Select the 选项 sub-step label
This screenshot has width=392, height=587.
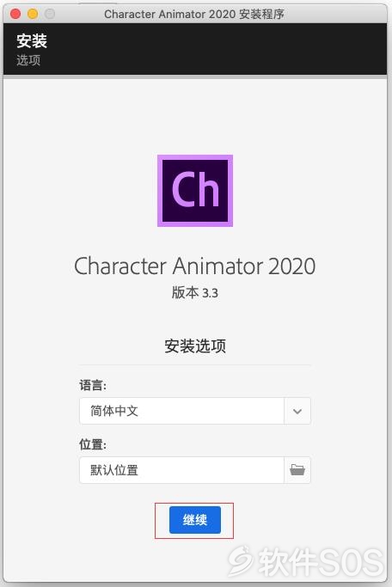click(28, 60)
